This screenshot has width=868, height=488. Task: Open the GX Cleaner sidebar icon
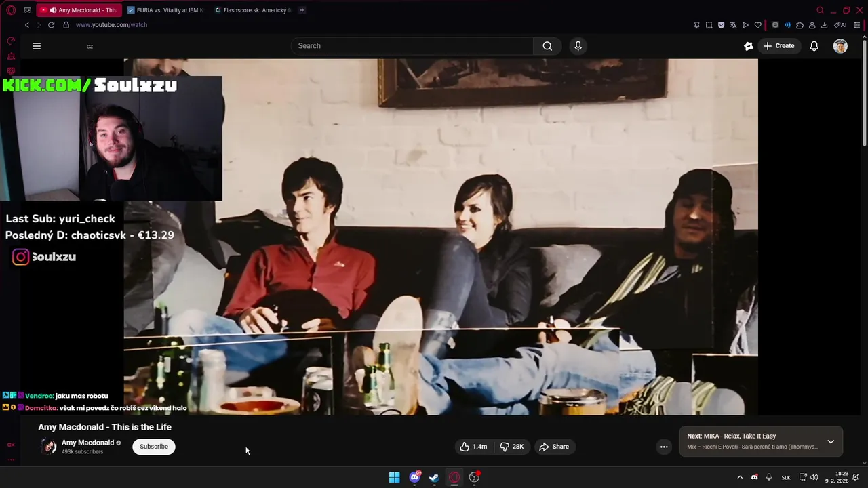coord(11,56)
